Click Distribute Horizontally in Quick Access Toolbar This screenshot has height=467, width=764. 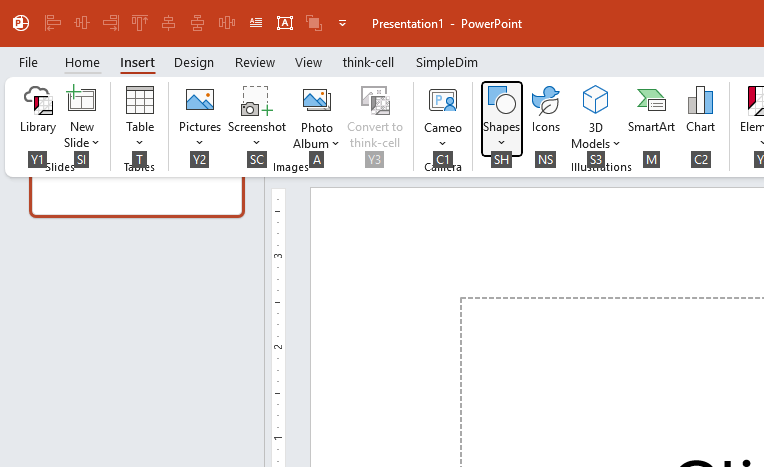coord(227,23)
